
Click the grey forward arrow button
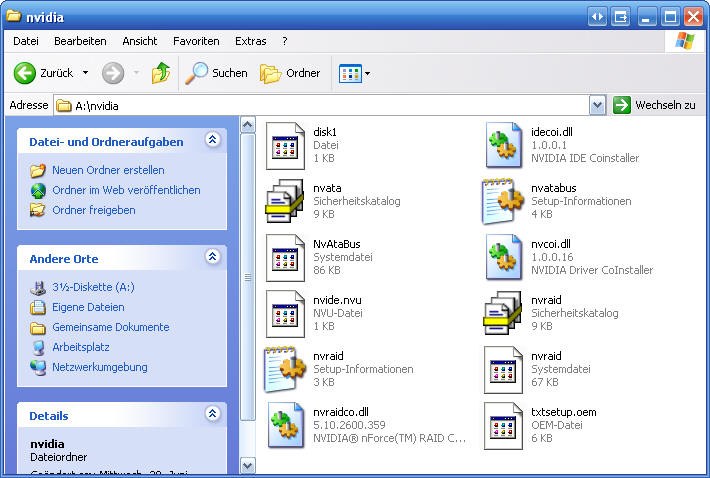click(x=113, y=73)
